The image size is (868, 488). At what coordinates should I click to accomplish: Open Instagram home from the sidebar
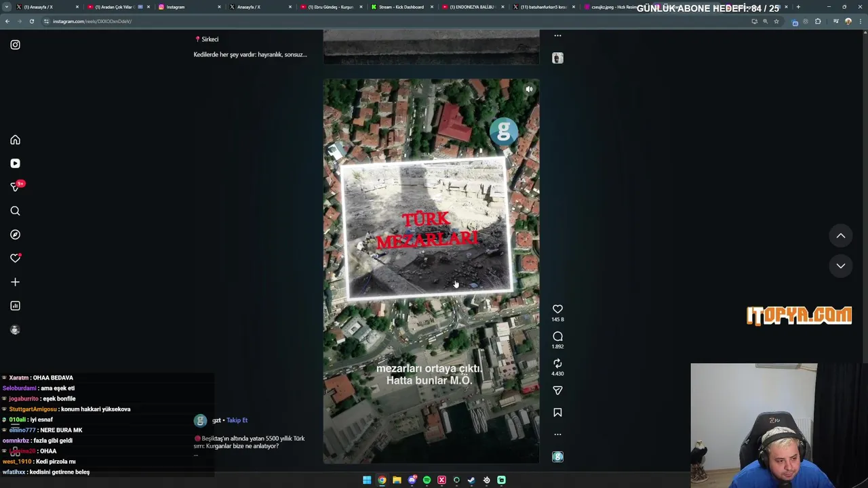click(x=15, y=140)
